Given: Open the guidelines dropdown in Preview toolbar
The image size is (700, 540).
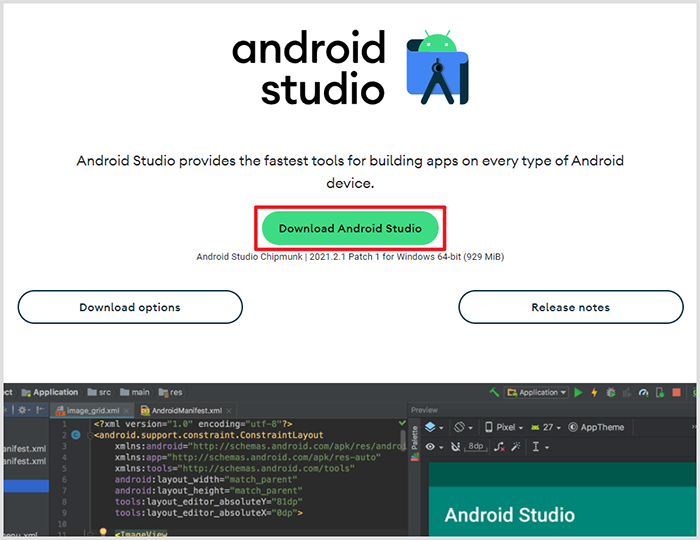Looking at the screenshot, I should (540, 447).
